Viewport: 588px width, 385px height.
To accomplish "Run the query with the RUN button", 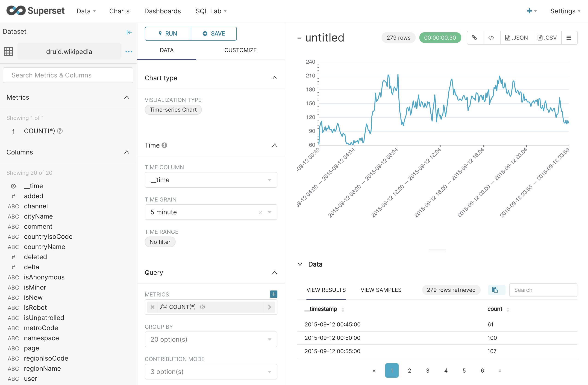I will click(168, 33).
